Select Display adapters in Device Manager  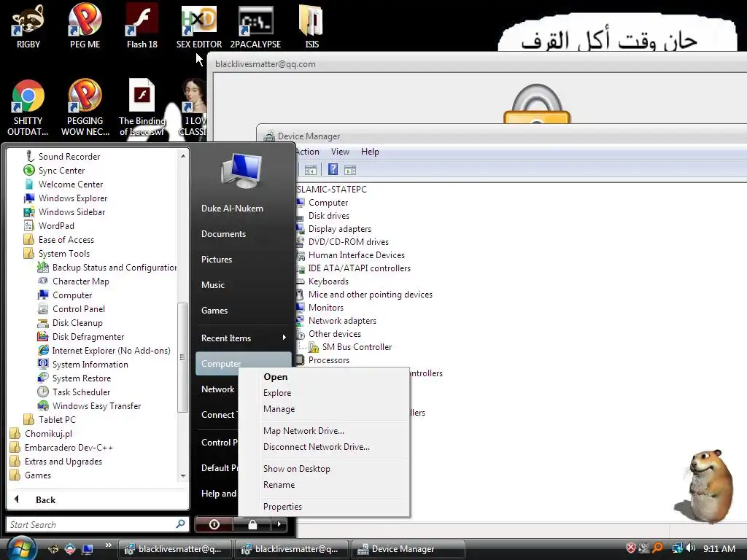point(340,228)
